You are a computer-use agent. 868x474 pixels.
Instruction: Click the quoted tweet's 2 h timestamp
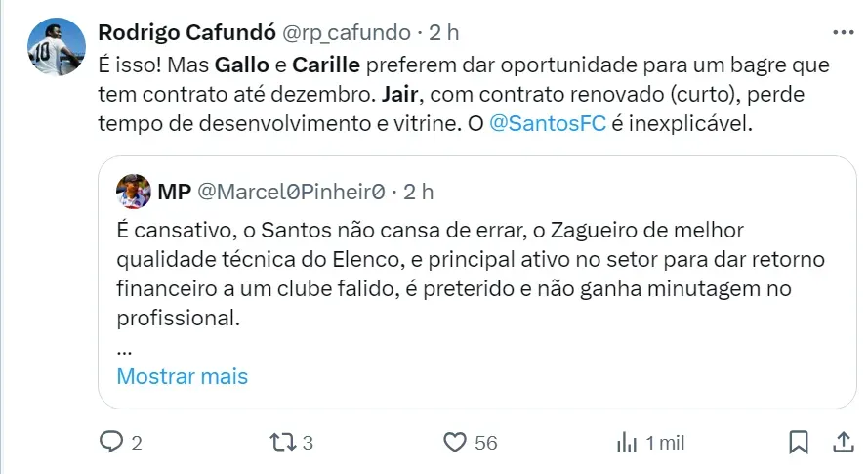419,192
